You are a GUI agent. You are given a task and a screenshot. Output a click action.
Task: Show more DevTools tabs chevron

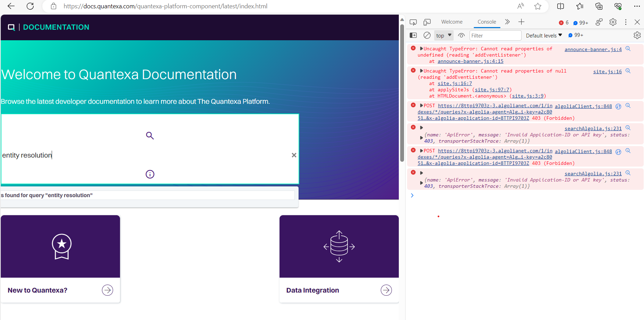coord(507,22)
